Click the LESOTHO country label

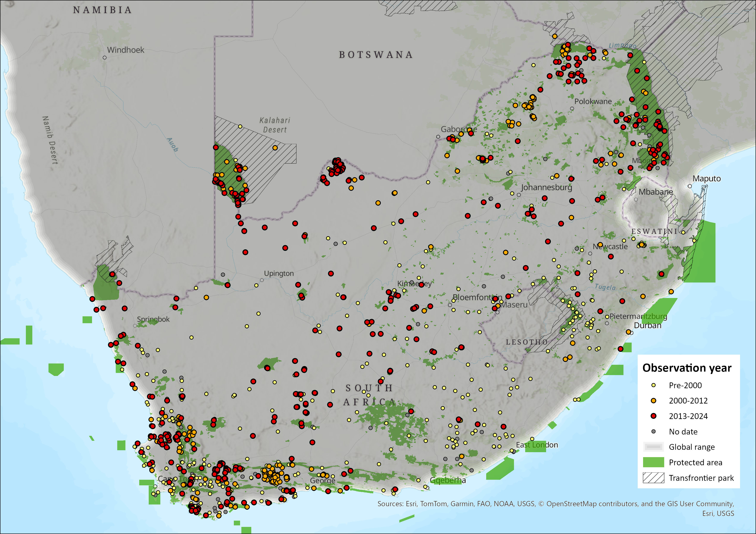(x=527, y=342)
